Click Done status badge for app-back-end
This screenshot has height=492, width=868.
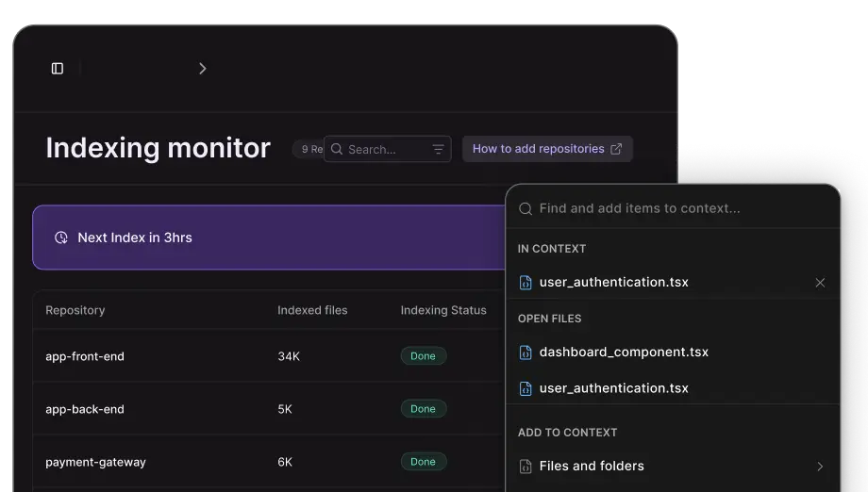(423, 409)
